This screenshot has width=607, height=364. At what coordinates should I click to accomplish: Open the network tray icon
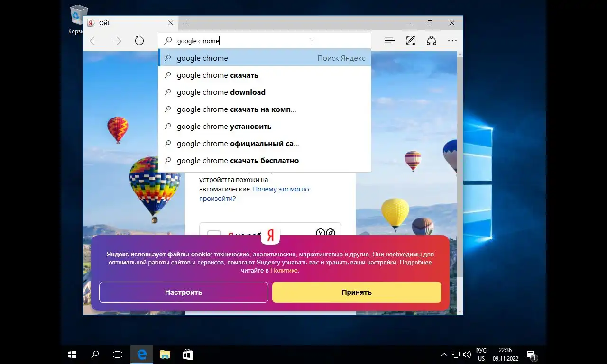(456, 355)
